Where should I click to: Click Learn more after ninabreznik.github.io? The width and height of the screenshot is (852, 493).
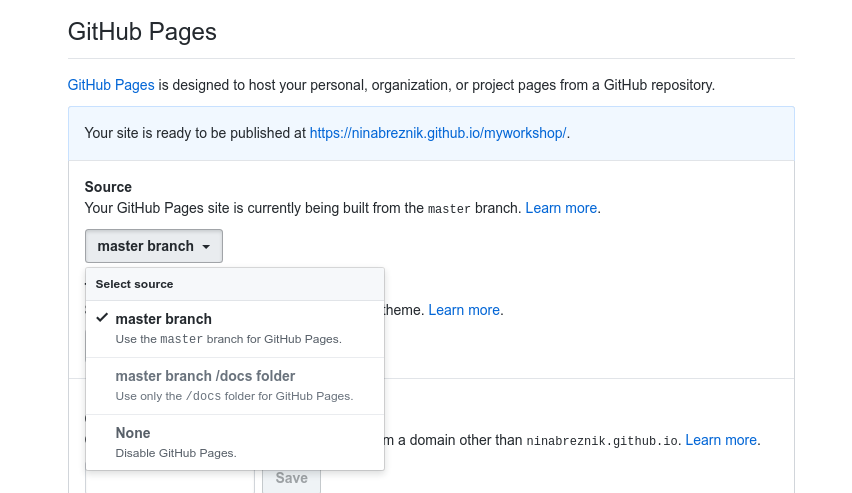pyautogui.click(x=721, y=440)
